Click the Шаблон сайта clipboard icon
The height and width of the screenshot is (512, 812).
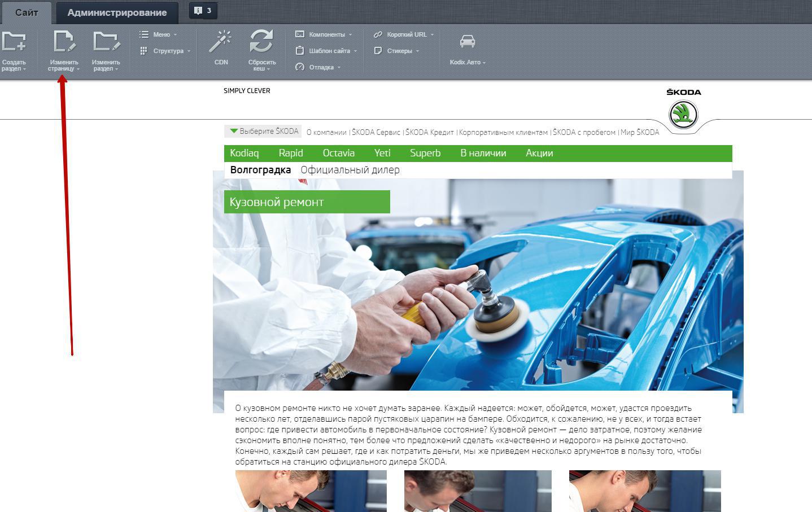300,51
